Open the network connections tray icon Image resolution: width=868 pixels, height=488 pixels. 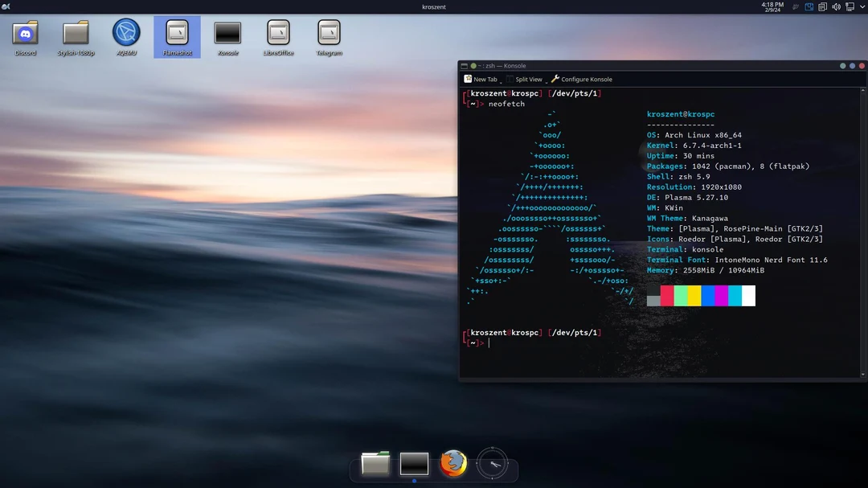(x=850, y=6)
